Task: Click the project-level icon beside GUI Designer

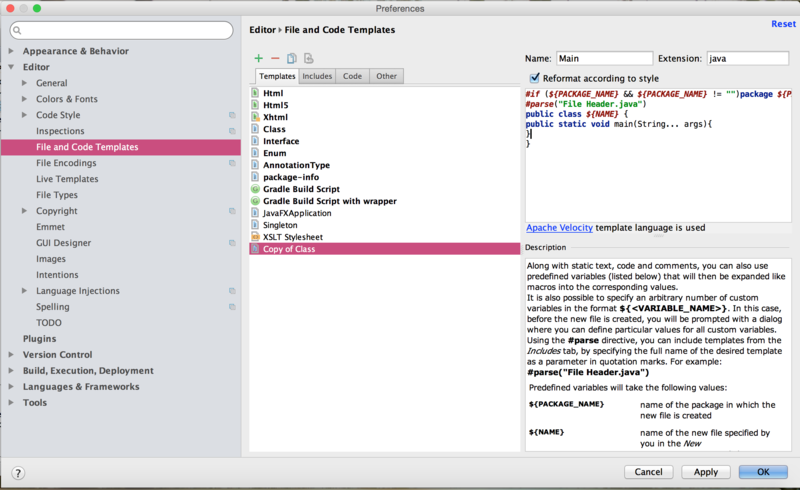Action: pyautogui.click(x=232, y=243)
